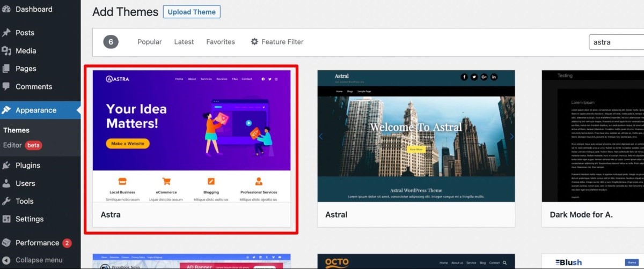The height and width of the screenshot is (269, 644).
Task: Click the Astra logo in theme preview
Action: 117,79
